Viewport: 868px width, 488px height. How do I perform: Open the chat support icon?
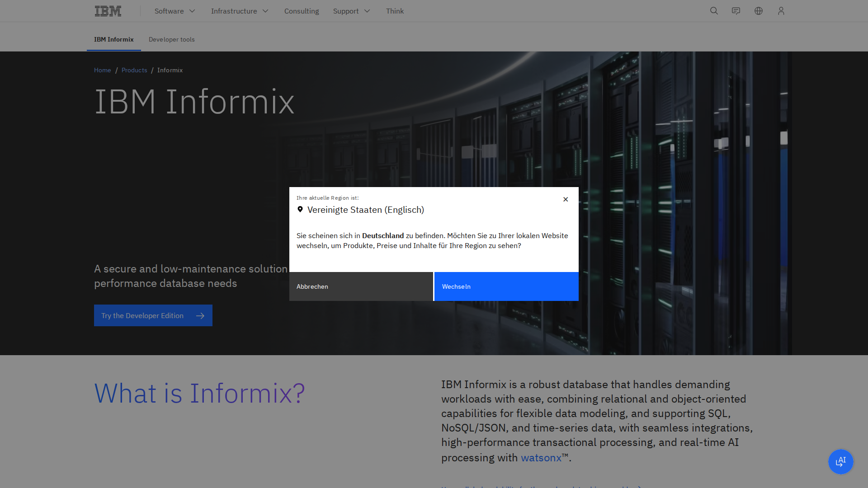(x=736, y=11)
